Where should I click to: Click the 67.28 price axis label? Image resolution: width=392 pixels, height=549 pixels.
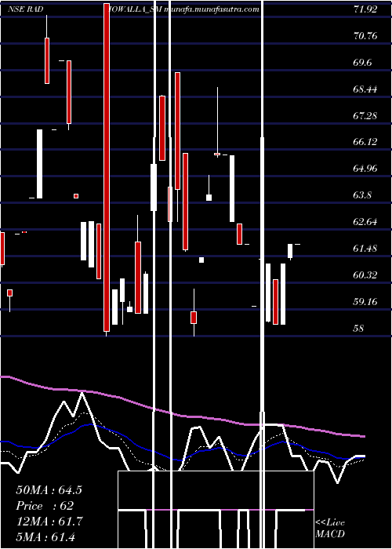pyautogui.click(x=365, y=115)
